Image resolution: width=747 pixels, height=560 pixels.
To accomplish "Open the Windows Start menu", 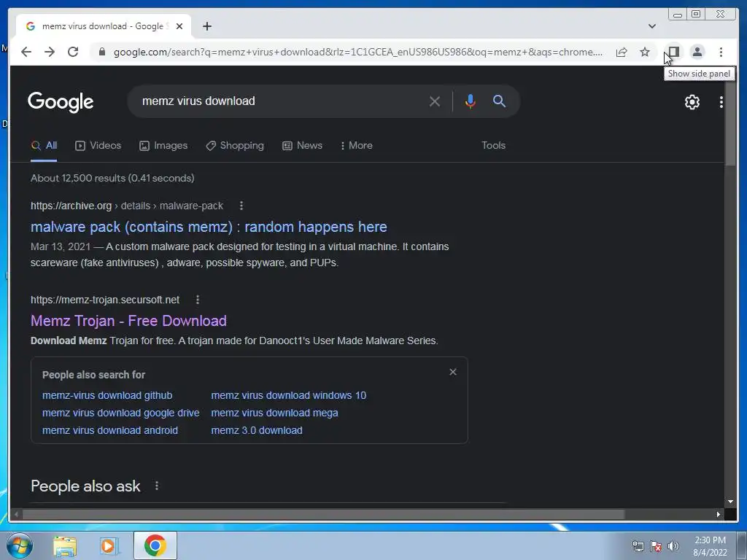I will point(19,545).
